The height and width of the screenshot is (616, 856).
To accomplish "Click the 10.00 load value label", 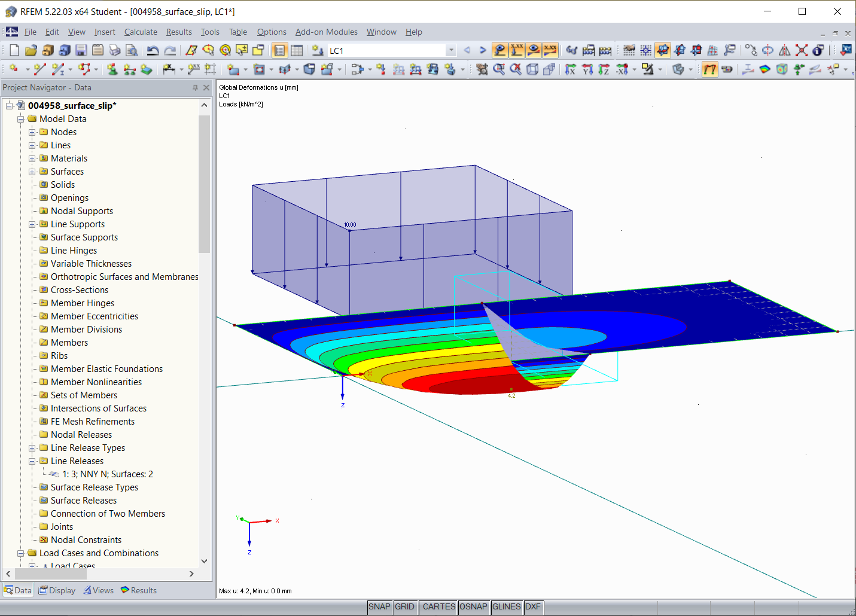I will coord(350,225).
